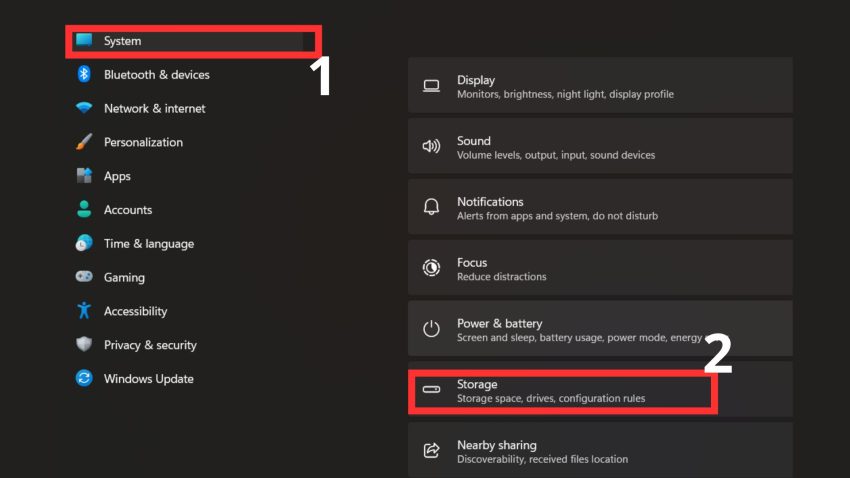850x478 pixels.
Task: Click the Accounts person icon
Action: click(84, 209)
